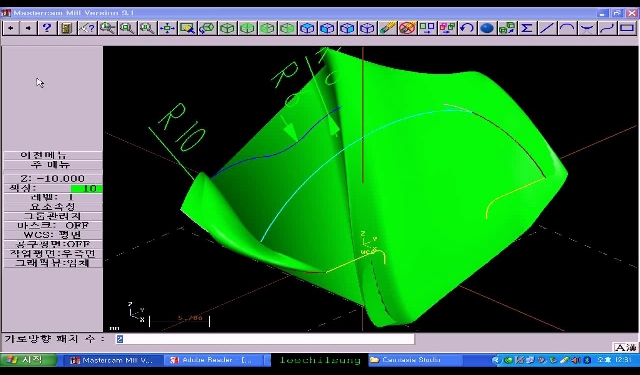This screenshot has width=640, height=375.
Task: Click the Z: -10.000 depth button
Action: (53, 178)
